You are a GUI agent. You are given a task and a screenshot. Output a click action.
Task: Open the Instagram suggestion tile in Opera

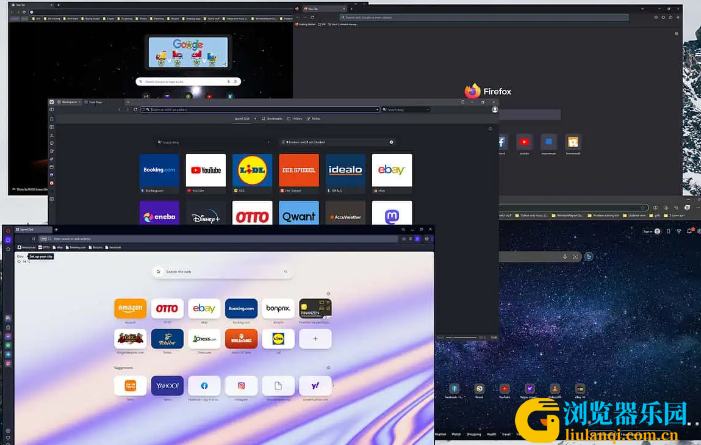point(241,386)
